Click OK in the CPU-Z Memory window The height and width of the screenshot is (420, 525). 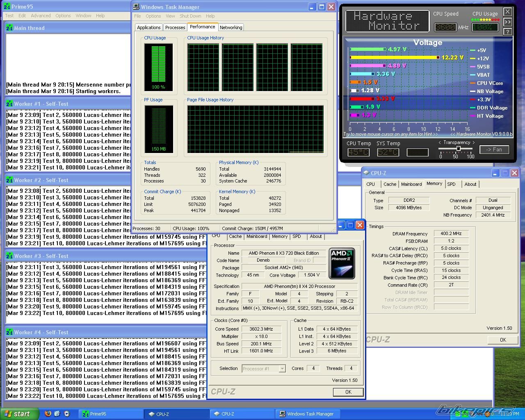point(503,340)
